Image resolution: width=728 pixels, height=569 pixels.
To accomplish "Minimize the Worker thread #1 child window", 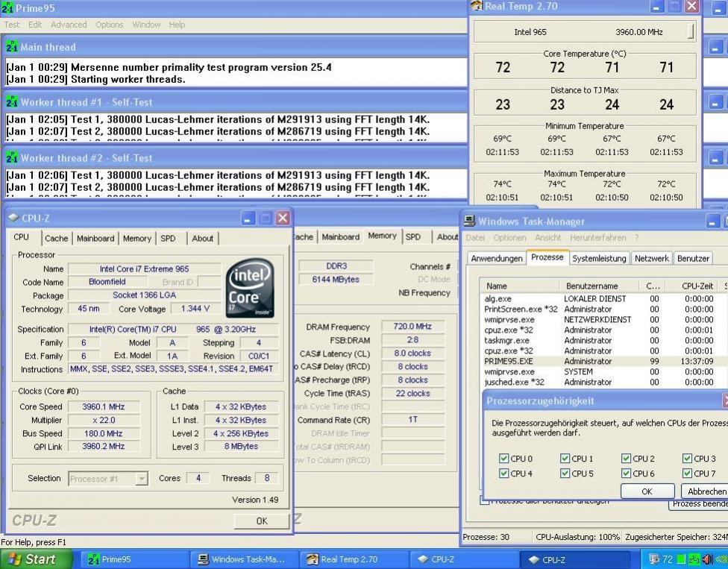I will point(715,102).
